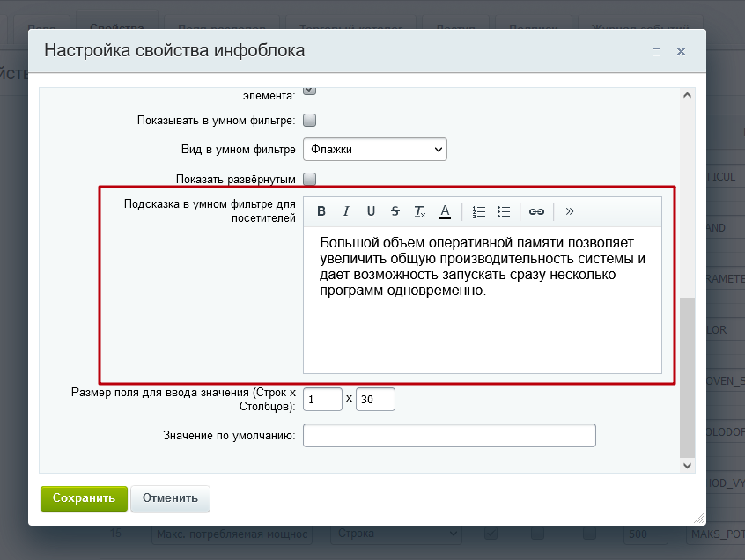745x560 pixels.
Task: Insert a bulleted list in the editor
Action: tap(504, 211)
